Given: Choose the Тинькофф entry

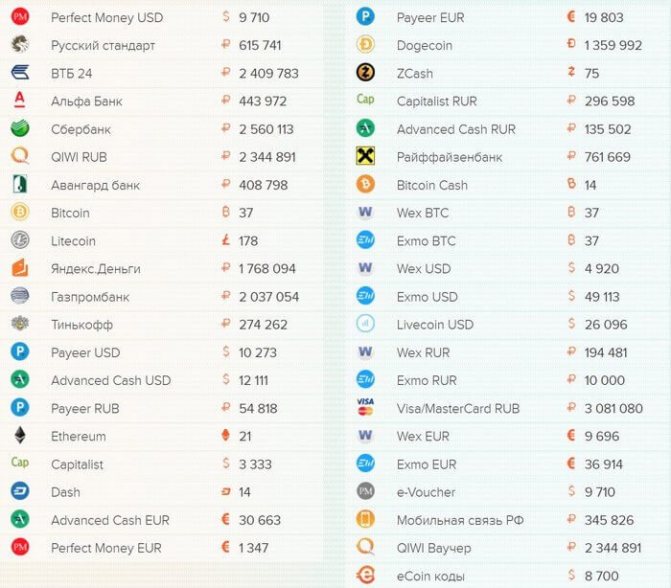Looking at the screenshot, I should click(x=82, y=325).
